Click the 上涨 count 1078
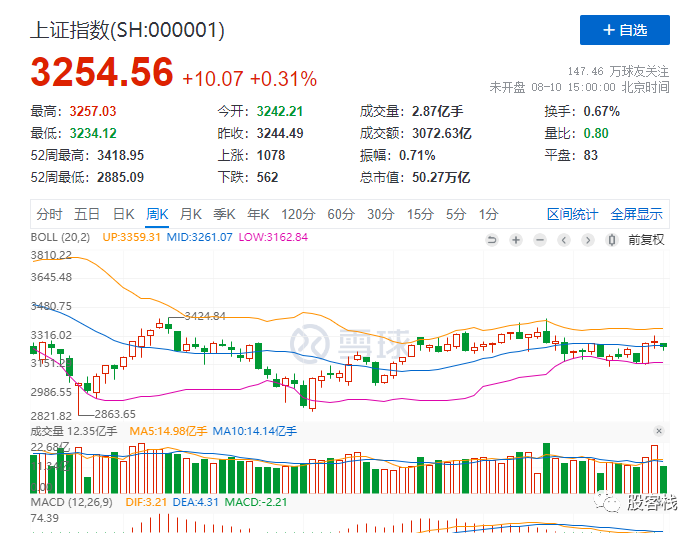The image size is (700, 533). (x=271, y=155)
